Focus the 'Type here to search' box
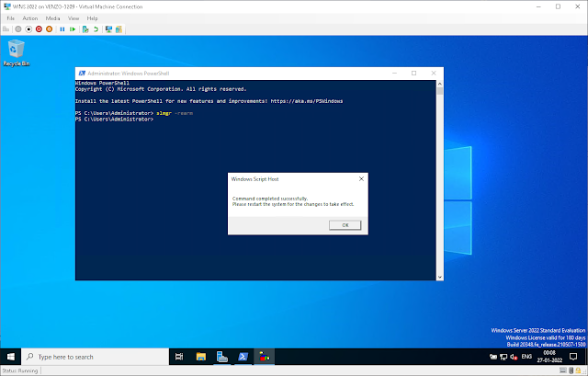The width and height of the screenshot is (588, 376). 96,357
